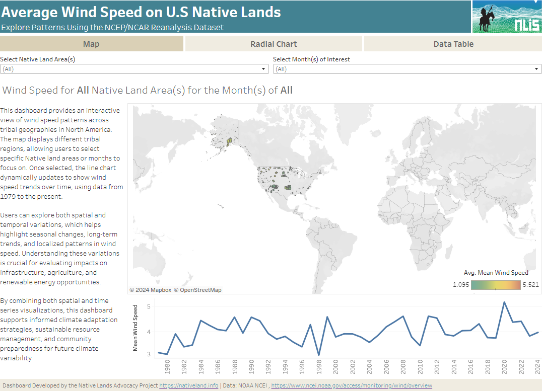Click the Native Land Area dropdown arrow
542x392 pixels.
coord(263,69)
